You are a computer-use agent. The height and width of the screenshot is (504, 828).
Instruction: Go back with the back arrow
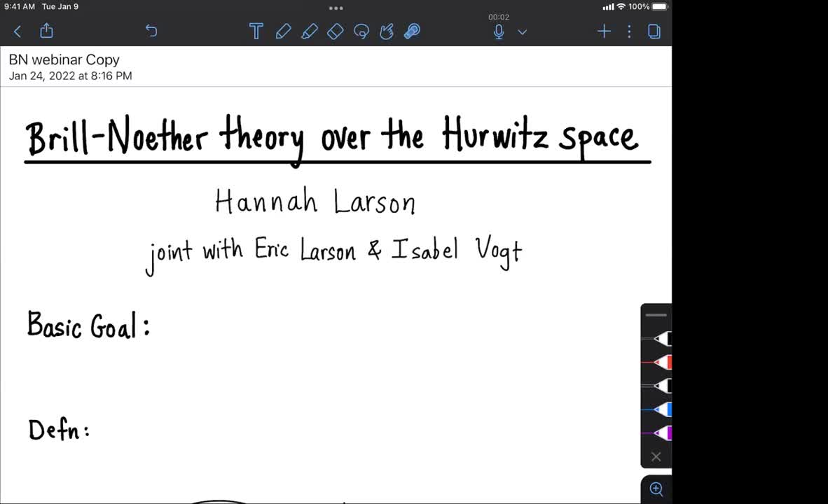(18, 31)
